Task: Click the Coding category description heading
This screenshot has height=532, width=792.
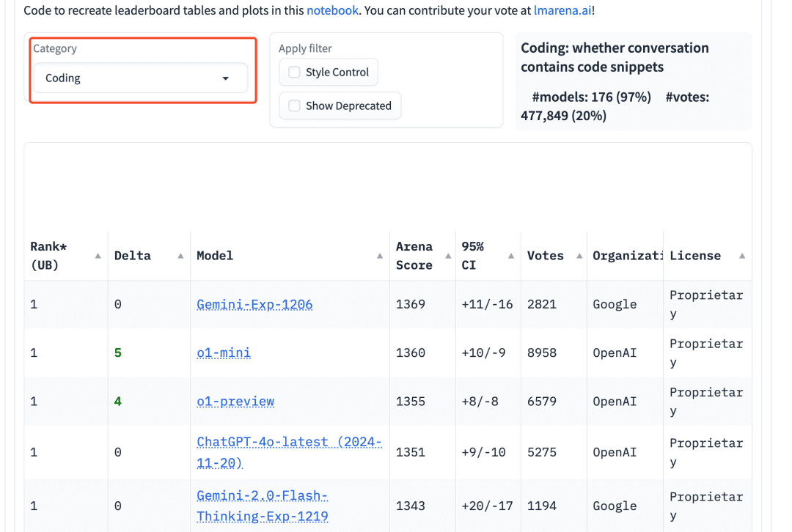Action: 615,58
